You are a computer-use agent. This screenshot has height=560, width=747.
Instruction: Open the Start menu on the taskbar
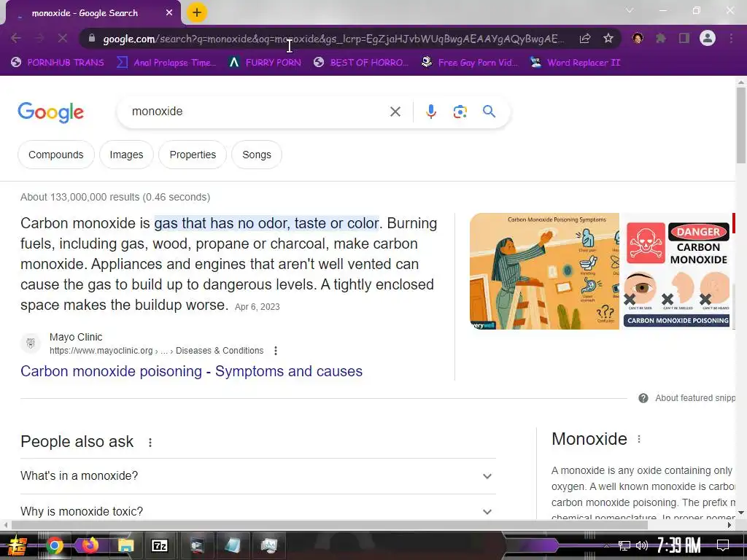18,545
